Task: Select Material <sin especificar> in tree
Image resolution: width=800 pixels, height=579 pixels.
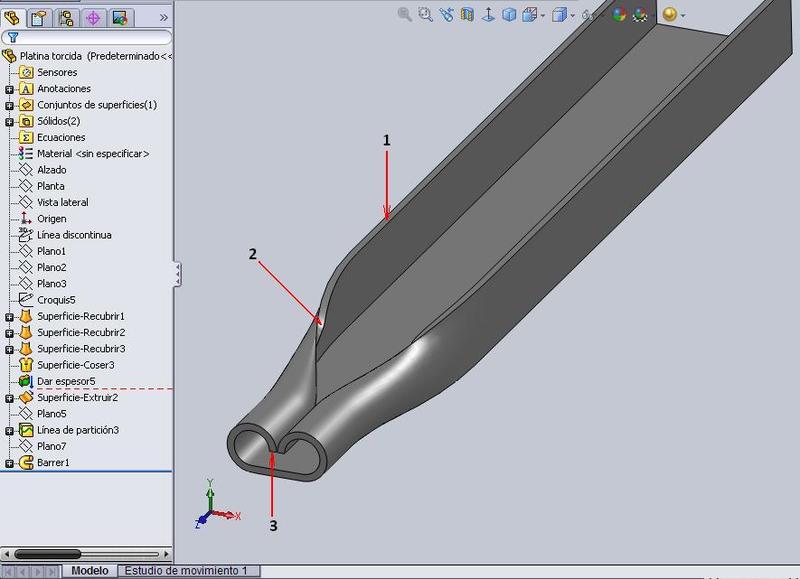Action: pos(92,154)
